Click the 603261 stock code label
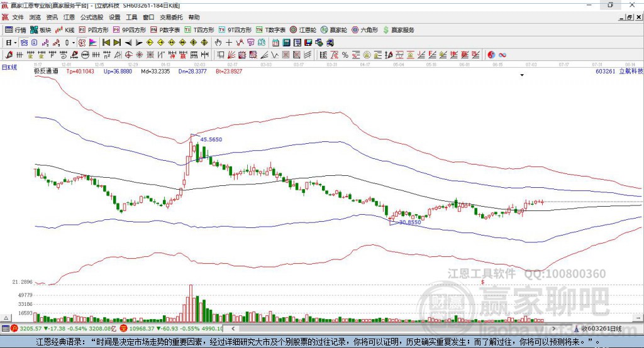644x348 pixels. tap(606, 71)
